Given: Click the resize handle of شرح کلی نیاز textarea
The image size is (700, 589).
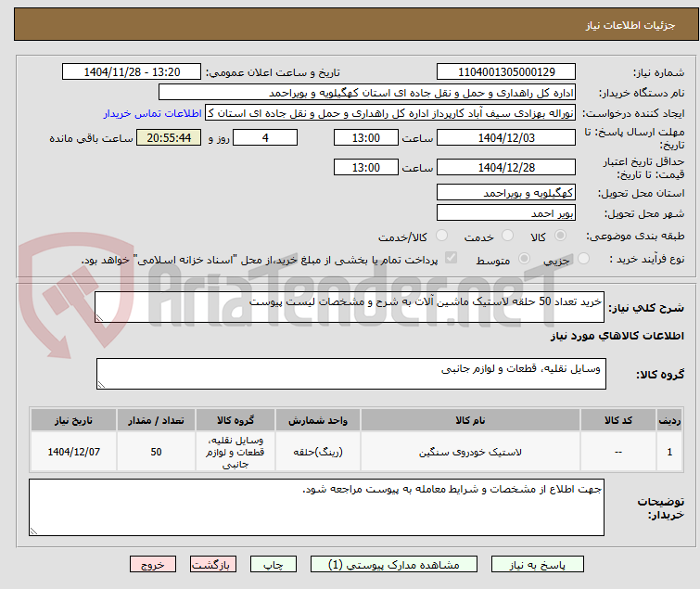Looking at the screenshot, I should 99,318.
